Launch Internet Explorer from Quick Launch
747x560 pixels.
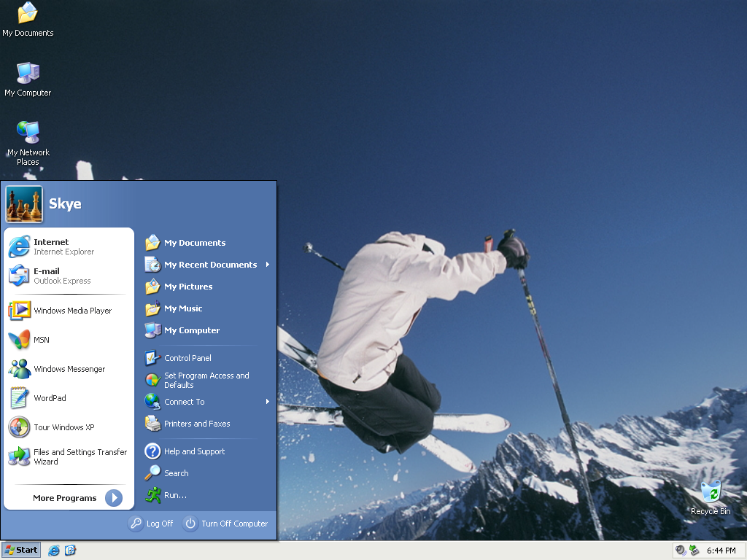tap(54, 551)
